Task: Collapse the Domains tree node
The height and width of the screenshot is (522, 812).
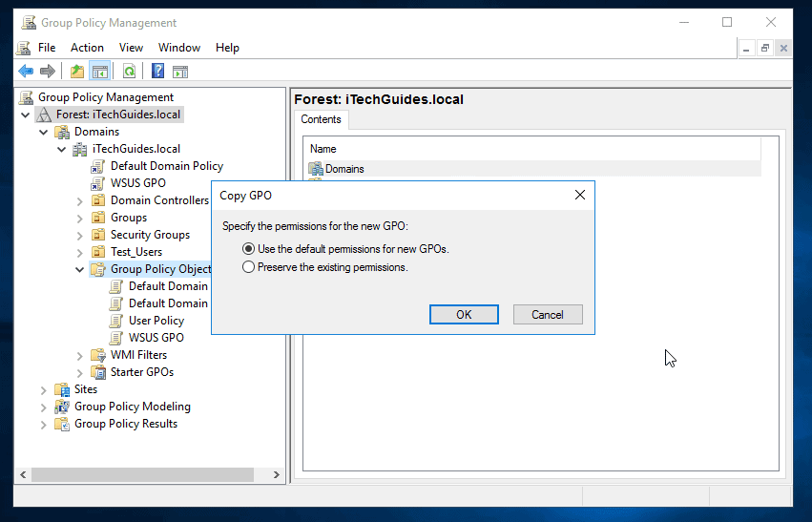Action: (44, 132)
